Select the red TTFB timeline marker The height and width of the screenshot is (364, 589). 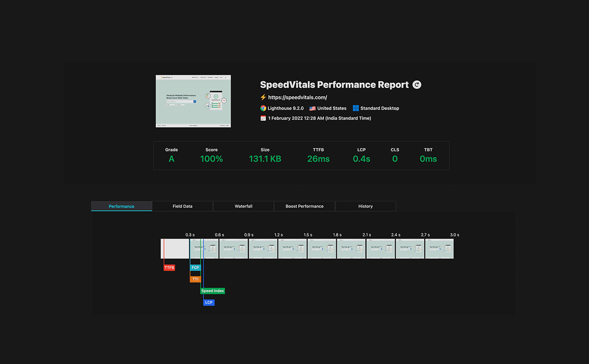(169, 267)
